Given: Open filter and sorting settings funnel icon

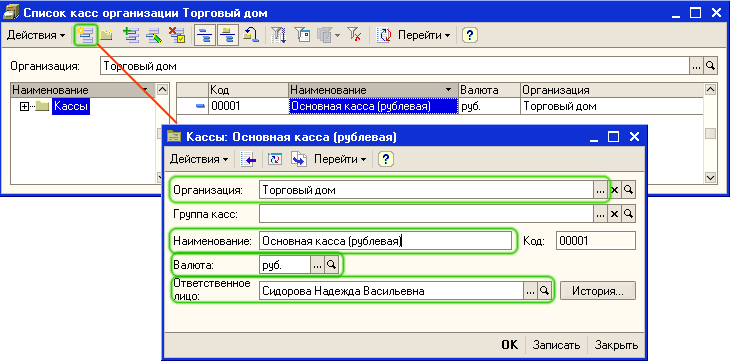Looking at the screenshot, I should 278,35.
